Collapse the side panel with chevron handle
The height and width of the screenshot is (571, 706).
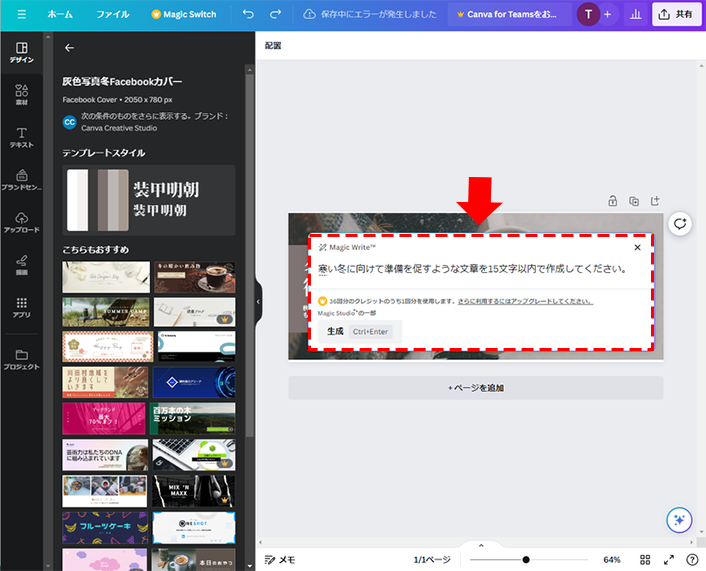coord(258,302)
